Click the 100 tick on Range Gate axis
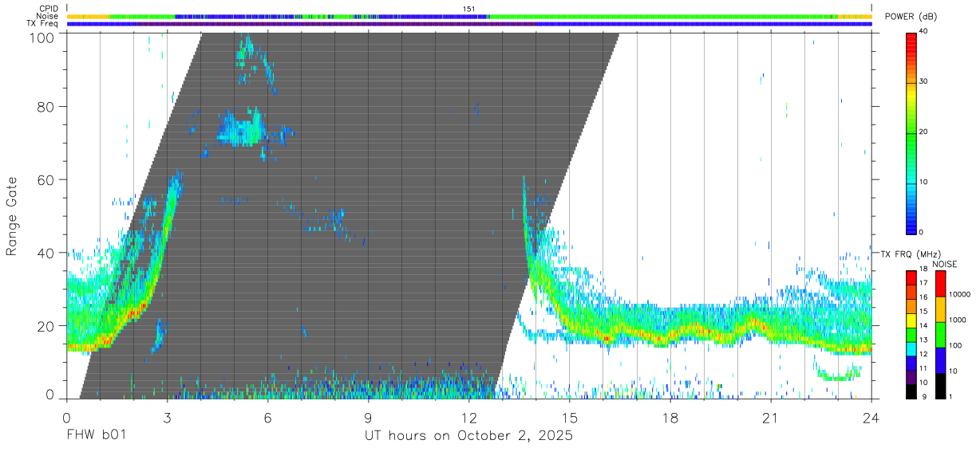This screenshot has height=452, width=980. (x=43, y=37)
